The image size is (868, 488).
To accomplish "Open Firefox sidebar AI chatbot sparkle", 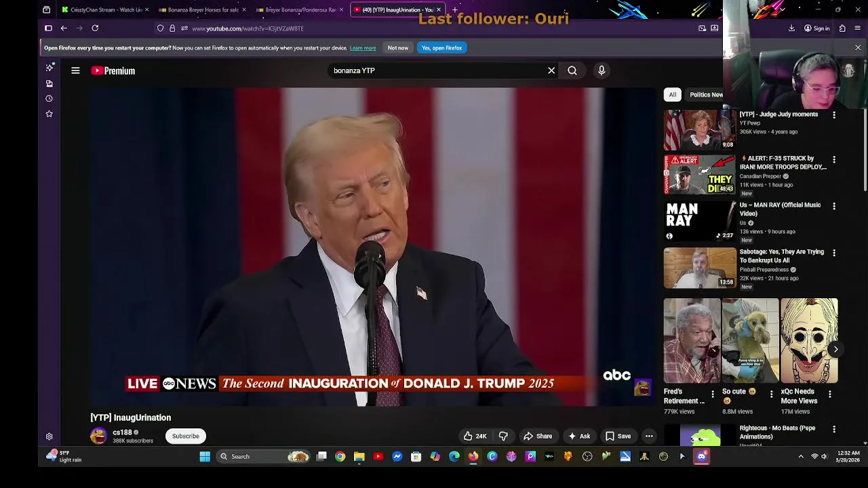I will coord(49,68).
